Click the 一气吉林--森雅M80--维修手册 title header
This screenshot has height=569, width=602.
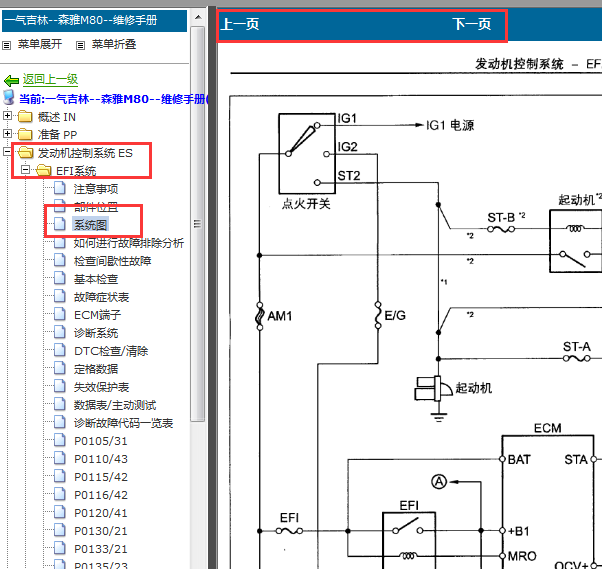click(x=94, y=21)
